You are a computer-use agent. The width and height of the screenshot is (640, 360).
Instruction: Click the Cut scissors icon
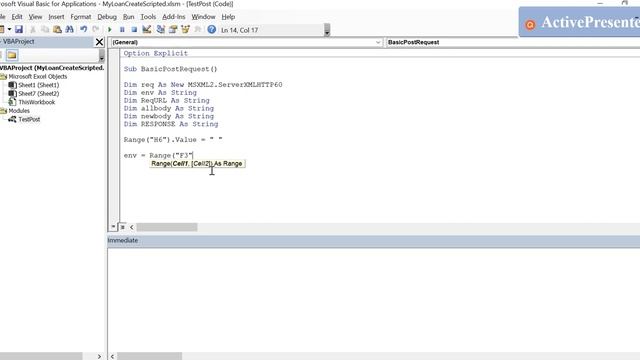coord(33,29)
